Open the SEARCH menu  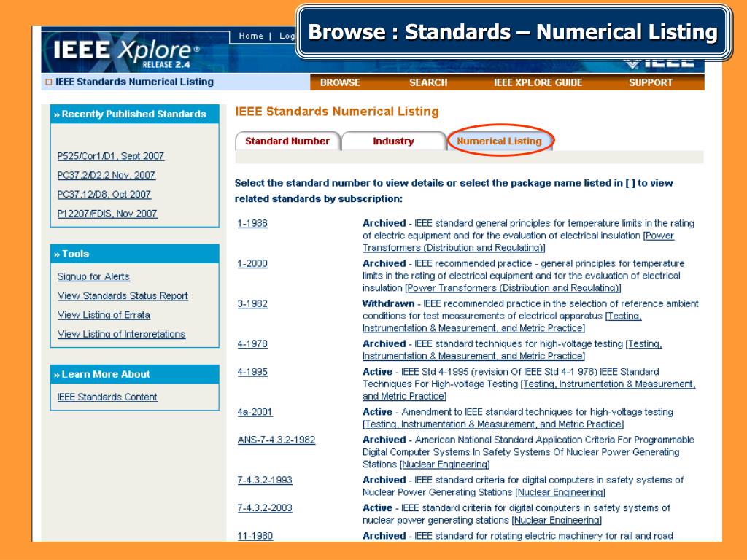tap(427, 82)
